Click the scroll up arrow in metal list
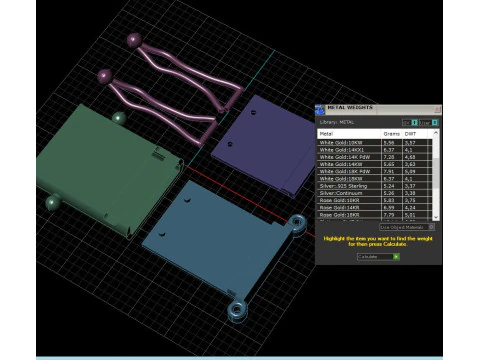 point(436,133)
